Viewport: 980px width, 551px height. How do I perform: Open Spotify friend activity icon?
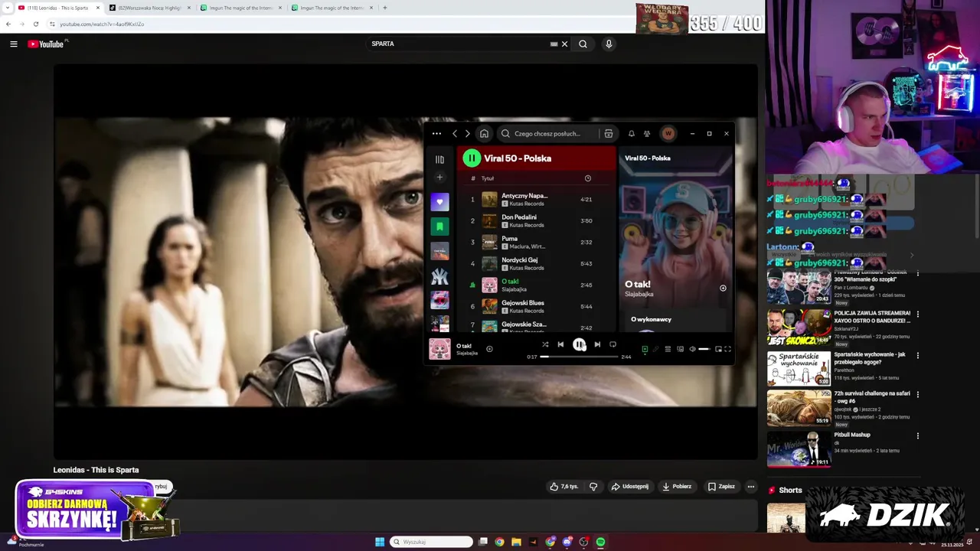click(x=647, y=133)
